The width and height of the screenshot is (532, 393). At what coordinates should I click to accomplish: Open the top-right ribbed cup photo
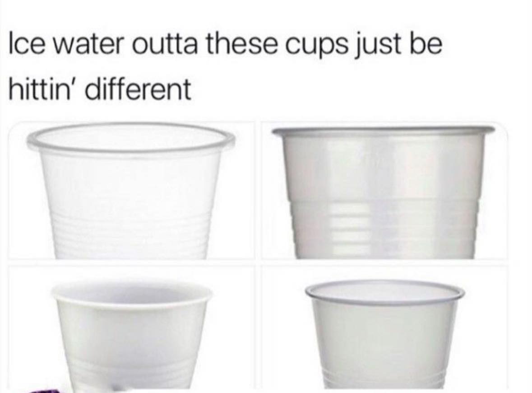point(384,191)
